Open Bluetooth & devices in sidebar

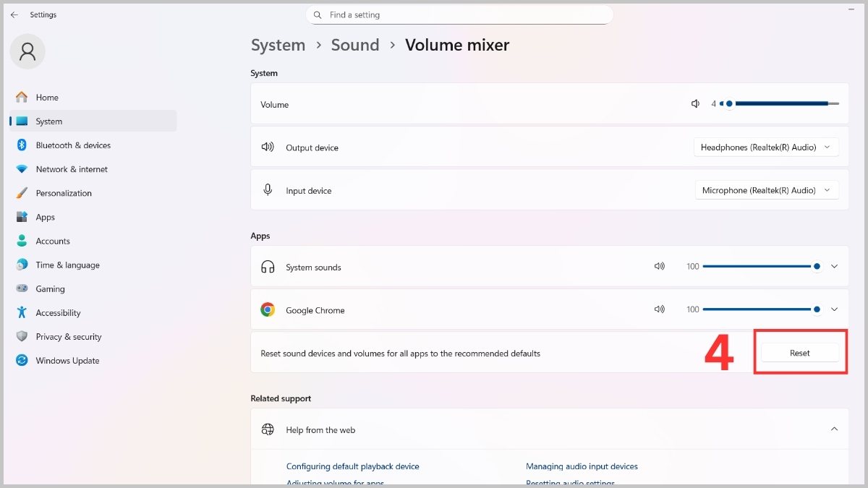coord(73,145)
